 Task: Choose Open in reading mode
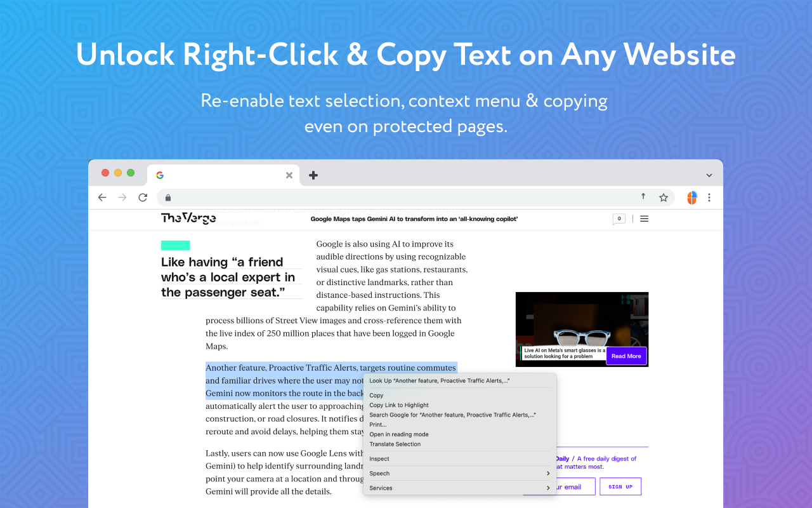click(460, 434)
